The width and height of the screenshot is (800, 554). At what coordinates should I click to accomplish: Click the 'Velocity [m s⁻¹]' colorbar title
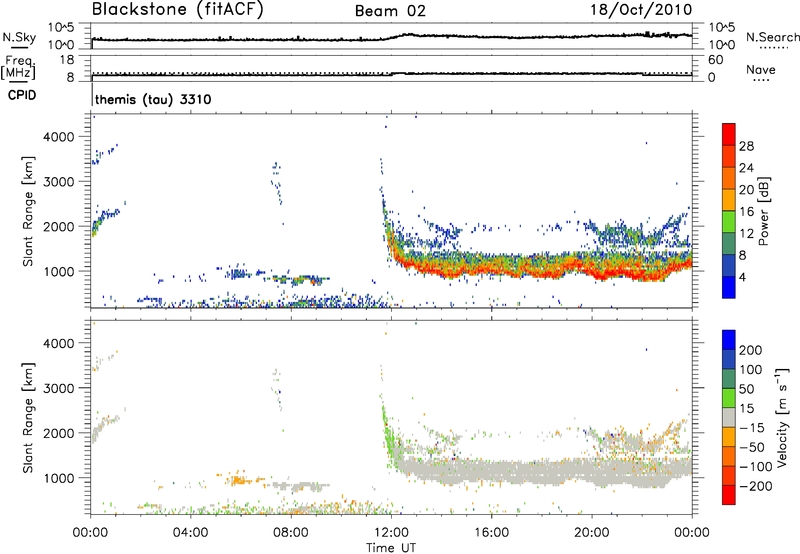pos(782,417)
